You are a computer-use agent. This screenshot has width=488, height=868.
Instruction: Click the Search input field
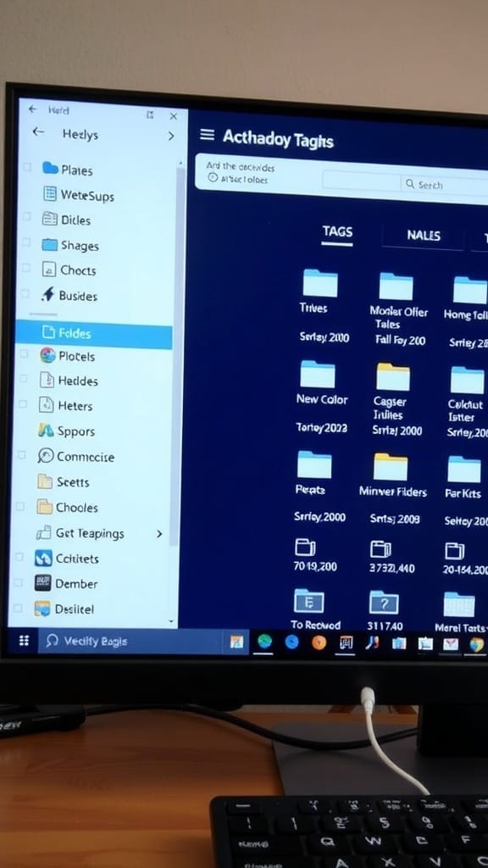[x=444, y=185]
